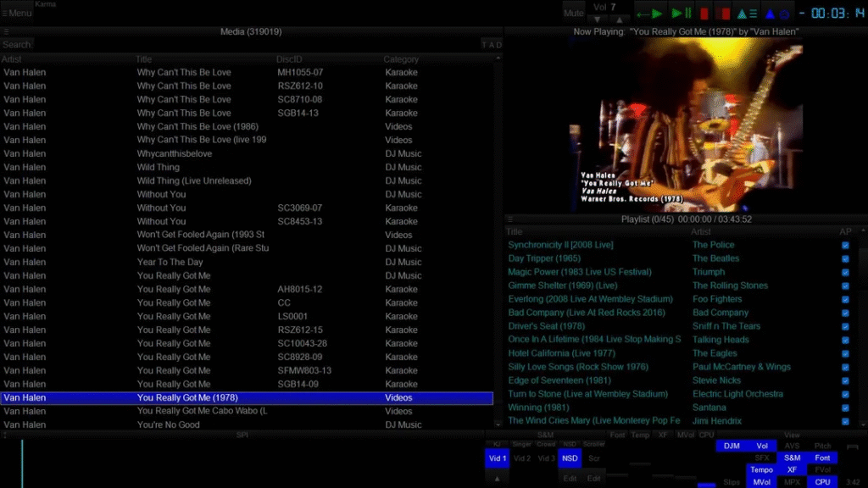Open the Menu in top-left corner

coord(17,14)
